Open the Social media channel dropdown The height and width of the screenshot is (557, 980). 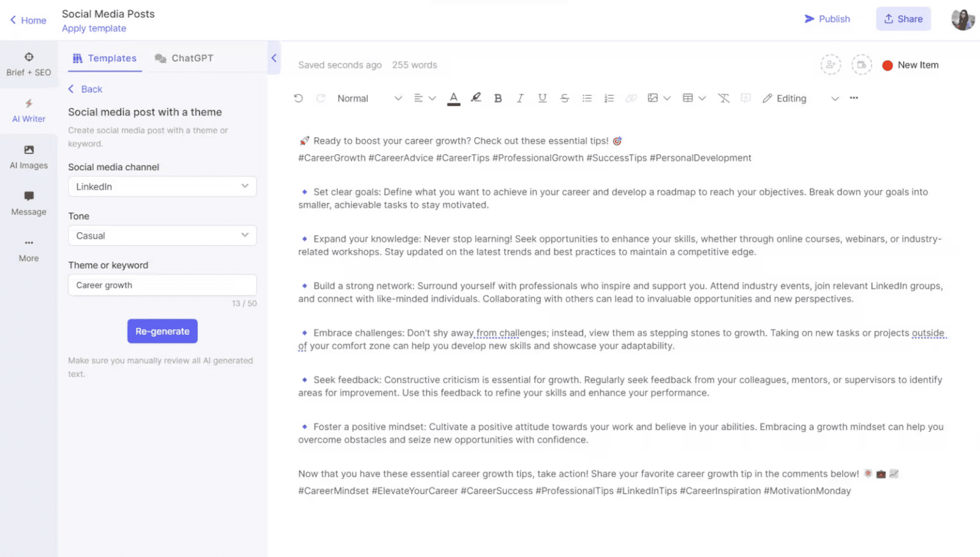click(x=162, y=186)
